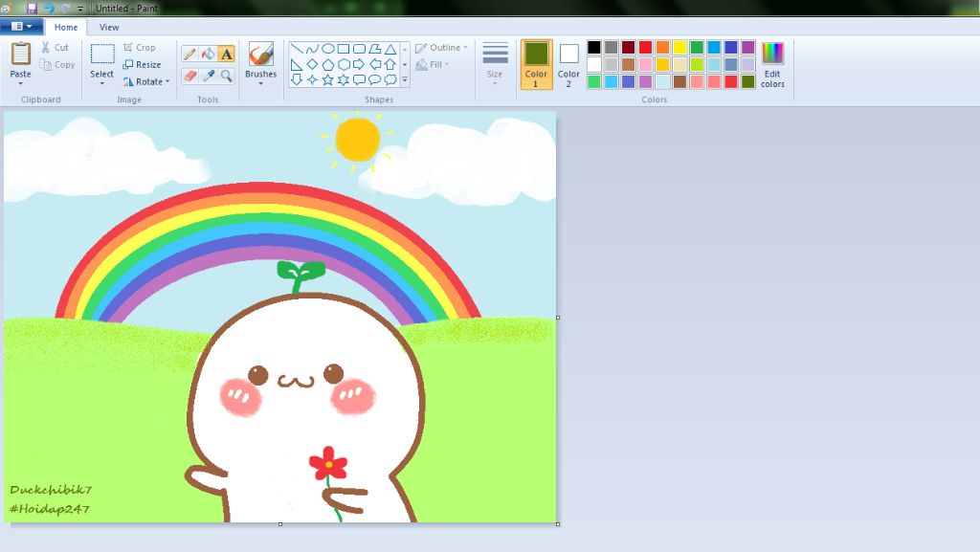Screen dimensions: 980x552
Task: Activate Color 2 background selector
Action: tap(568, 64)
